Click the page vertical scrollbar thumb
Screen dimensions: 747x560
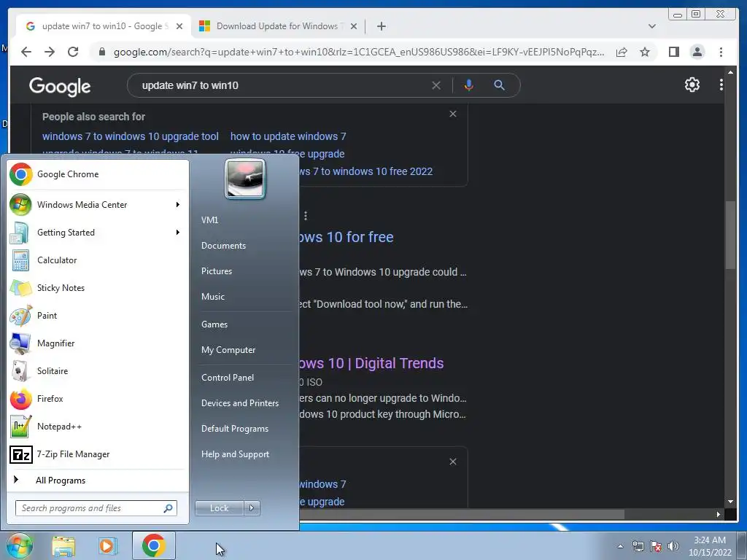click(729, 236)
